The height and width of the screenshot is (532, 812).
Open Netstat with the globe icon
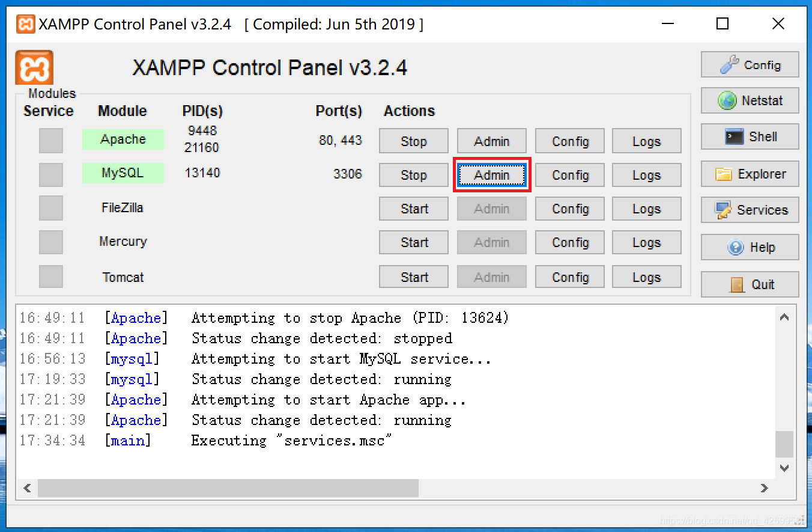(x=750, y=101)
